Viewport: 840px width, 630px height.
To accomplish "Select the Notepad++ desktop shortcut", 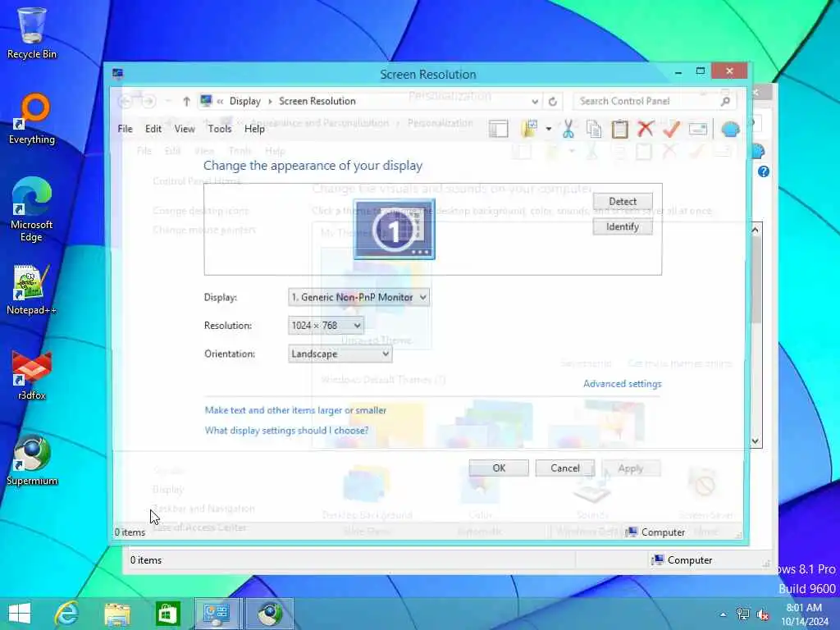I will (32, 290).
